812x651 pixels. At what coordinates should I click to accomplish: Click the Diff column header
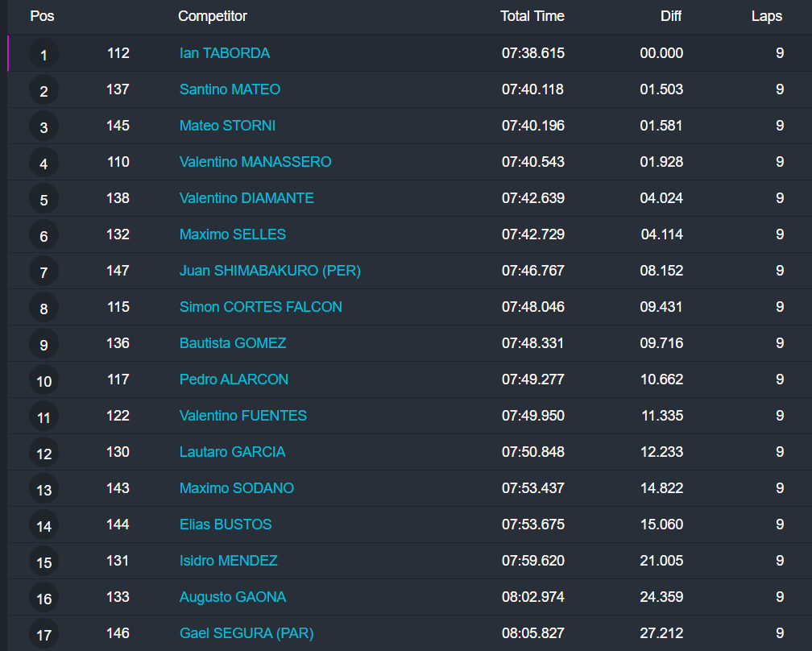(x=670, y=16)
